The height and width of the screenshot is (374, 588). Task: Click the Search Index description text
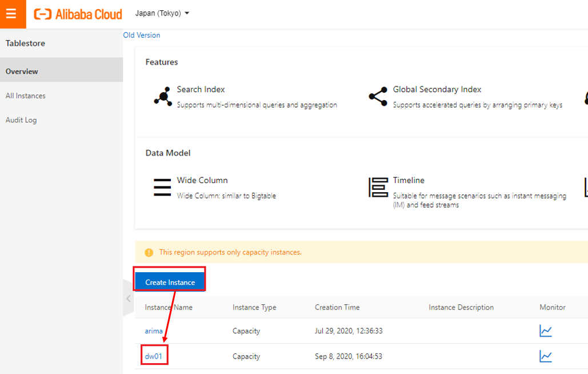pyautogui.click(x=257, y=105)
